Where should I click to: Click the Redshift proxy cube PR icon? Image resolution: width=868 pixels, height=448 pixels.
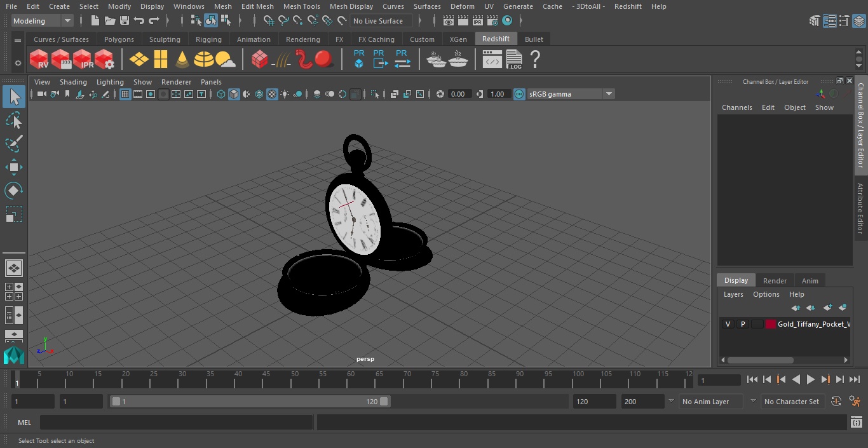tap(359, 59)
